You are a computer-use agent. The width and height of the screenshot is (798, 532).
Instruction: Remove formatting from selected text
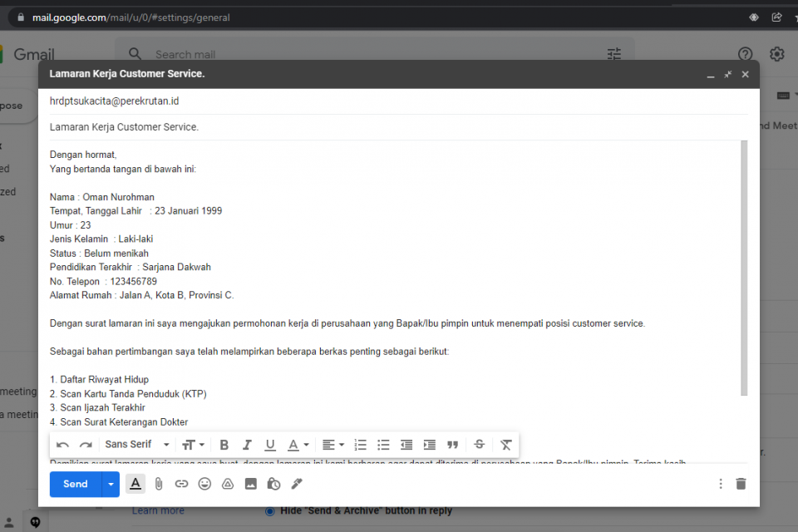pyautogui.click(x=505, y=445)
